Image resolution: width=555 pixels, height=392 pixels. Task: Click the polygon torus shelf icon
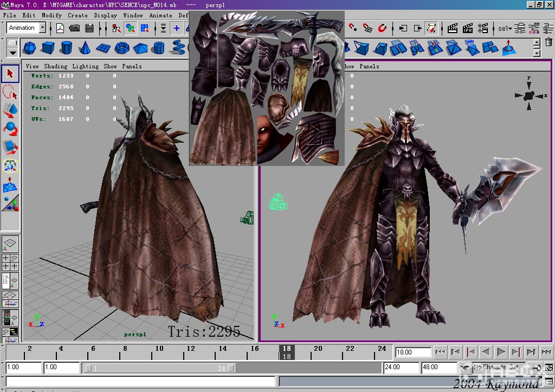pos(122,48)
